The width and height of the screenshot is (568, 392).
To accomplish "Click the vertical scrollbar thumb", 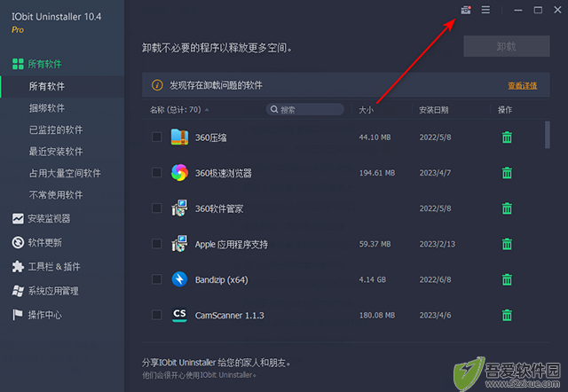I will (548, 135).
